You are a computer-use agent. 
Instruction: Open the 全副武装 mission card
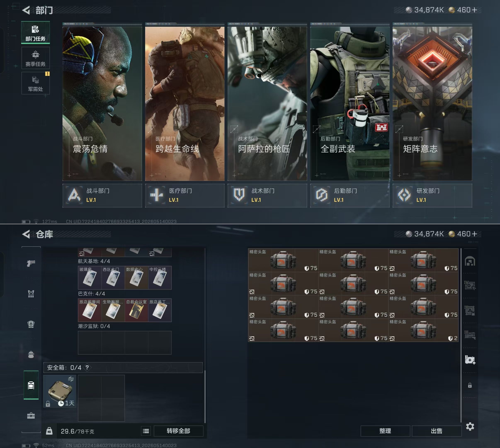point(350,103)
